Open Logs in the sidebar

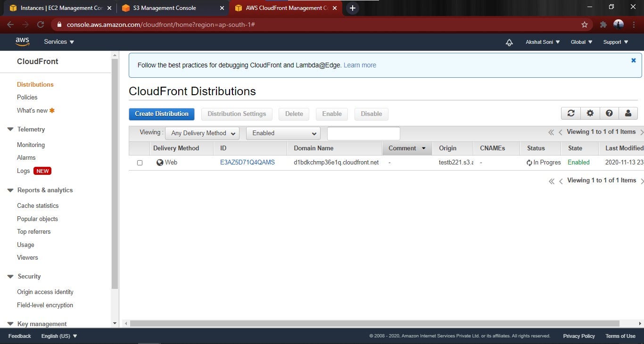(x=24, y=171)
